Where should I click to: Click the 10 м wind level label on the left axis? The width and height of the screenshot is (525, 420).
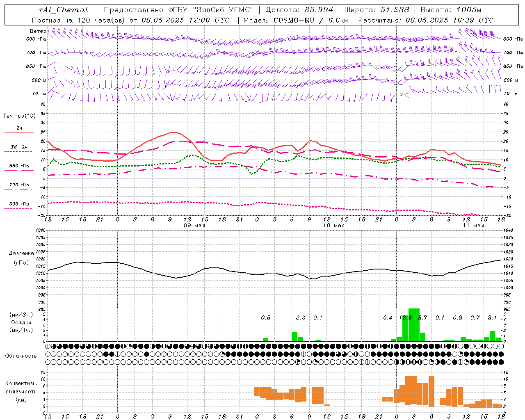click(39, 94)
